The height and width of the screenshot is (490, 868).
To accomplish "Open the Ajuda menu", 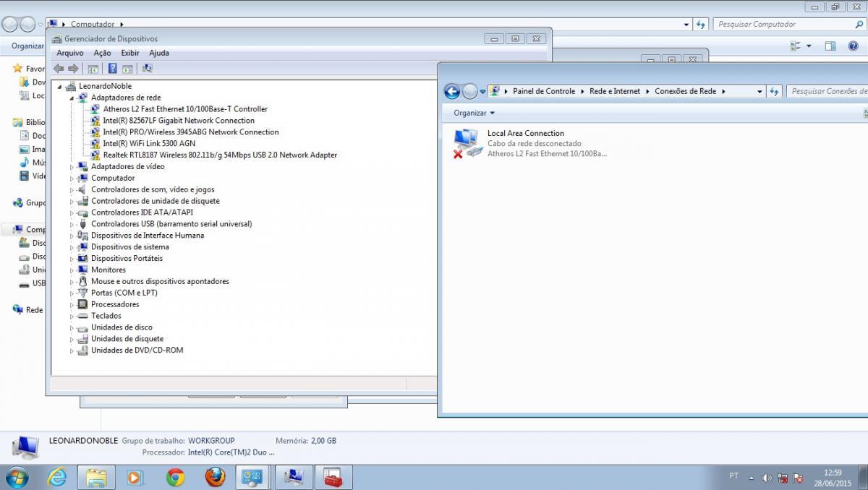I will pyautogui.click(x=159, y=53).
